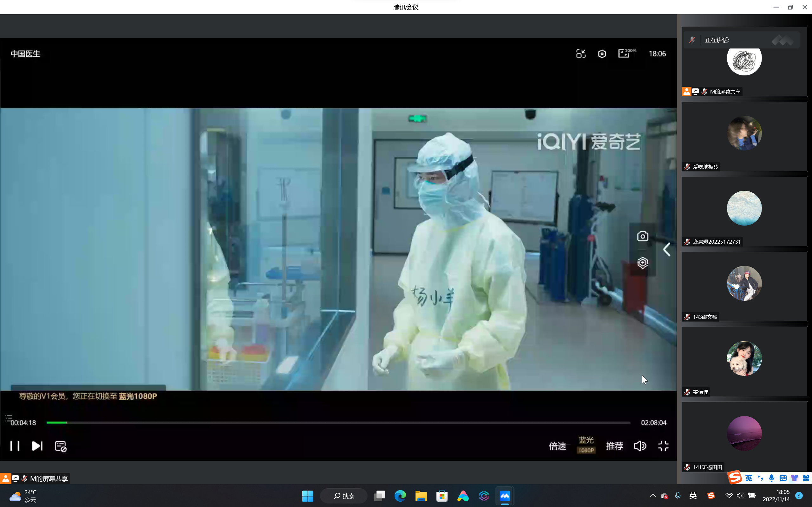Exit fullscreen in the video player
Image resolution: width=812 pixels, height=507 pixels.
coord(663,446)
